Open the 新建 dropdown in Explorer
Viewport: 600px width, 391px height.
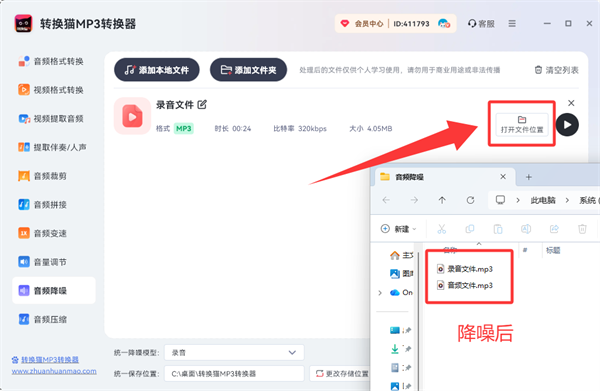tap(398, 229)
